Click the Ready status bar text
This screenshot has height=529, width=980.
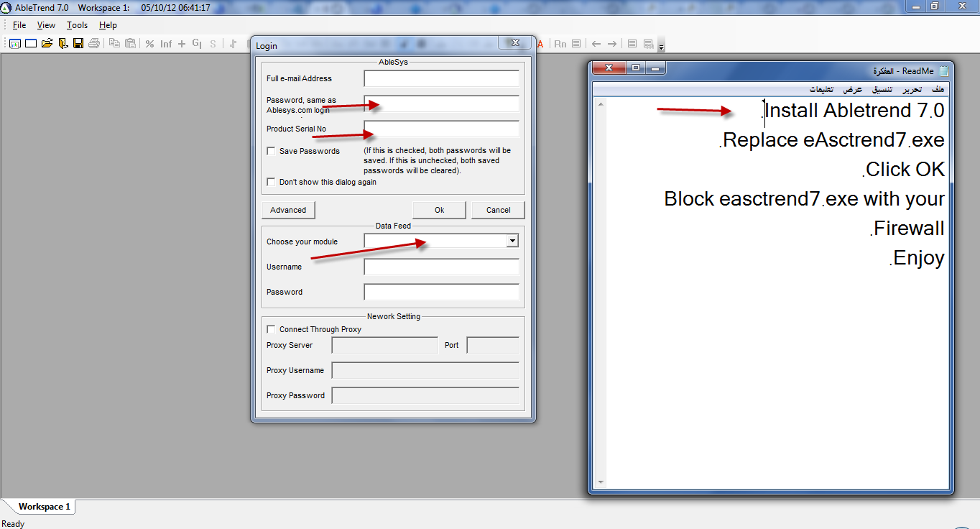tap(14, 523)
